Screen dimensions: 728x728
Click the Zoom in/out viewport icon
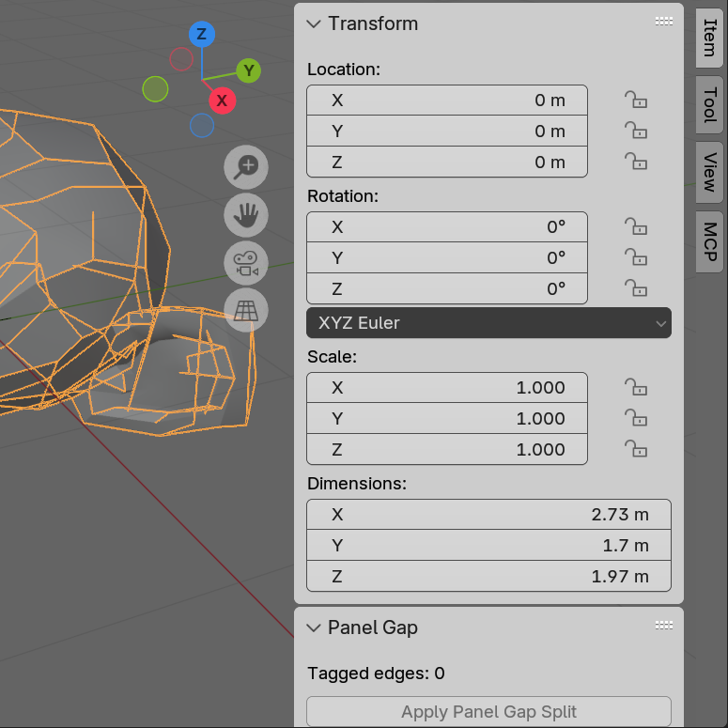pyautogui.click(x=245, y=167)
